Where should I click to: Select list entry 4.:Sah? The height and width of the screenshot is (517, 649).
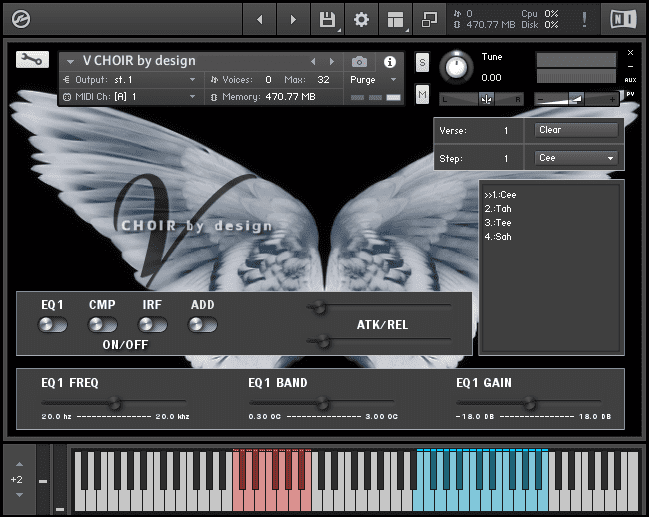click(x=498, y=237)
